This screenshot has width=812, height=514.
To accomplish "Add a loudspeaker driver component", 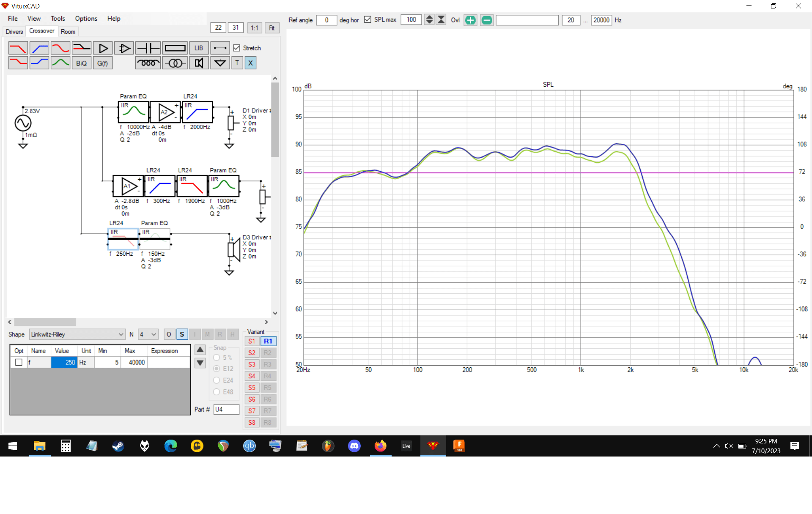I will (199, 63).
